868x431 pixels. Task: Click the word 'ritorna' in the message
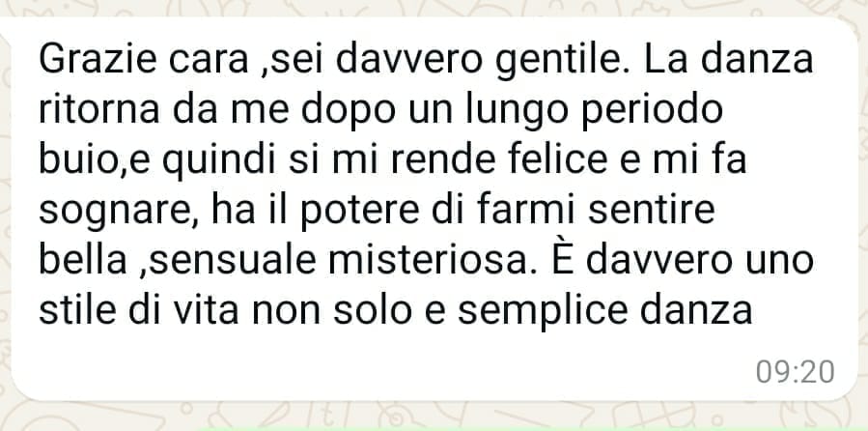click(x=99, y=110)
